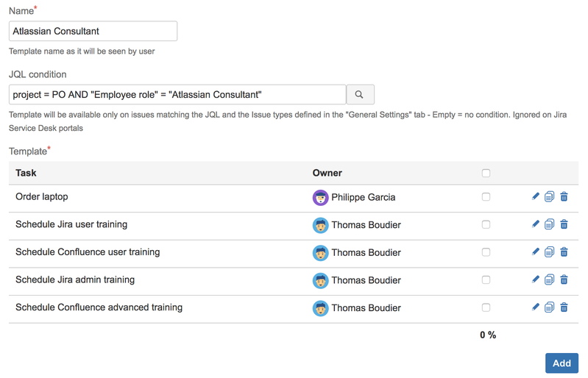Screen dimensions: 588x378
Task: Duplicate the Order laptop task
Action: pos(549,197)
